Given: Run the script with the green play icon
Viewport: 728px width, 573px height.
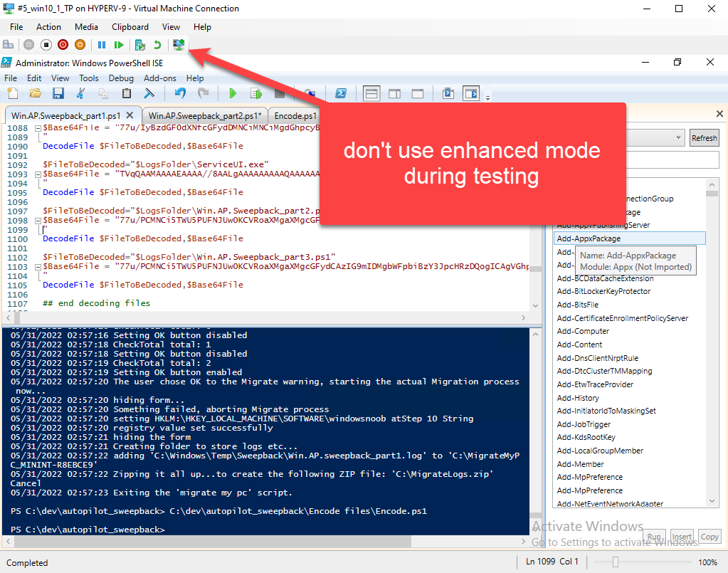Looking at the screenshot, I should click(233, 93).
